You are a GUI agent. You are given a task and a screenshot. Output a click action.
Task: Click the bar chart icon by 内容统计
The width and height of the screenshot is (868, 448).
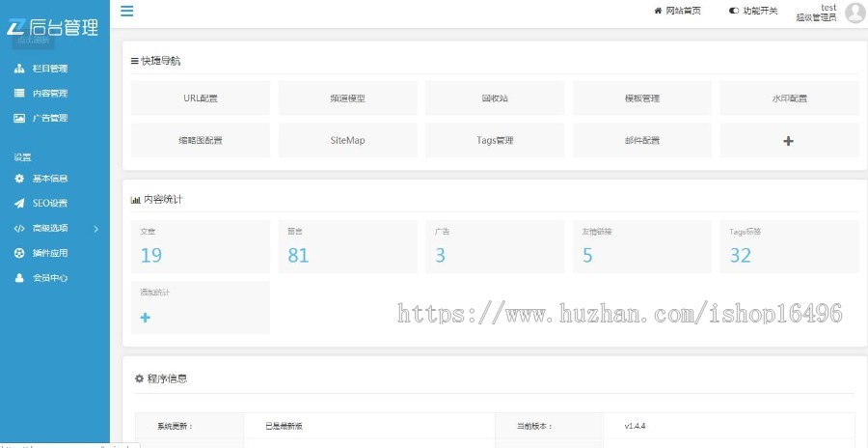click(x=136, y=200)
